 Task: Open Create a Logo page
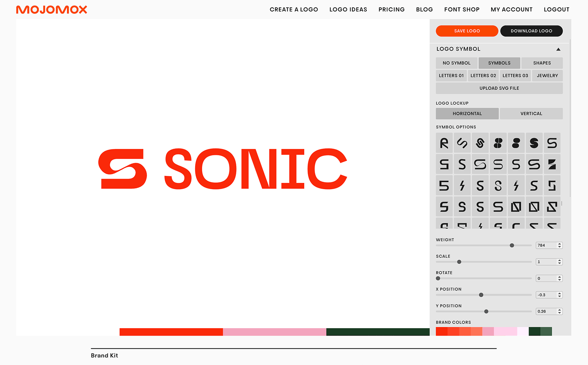click(x=294, y=10)
